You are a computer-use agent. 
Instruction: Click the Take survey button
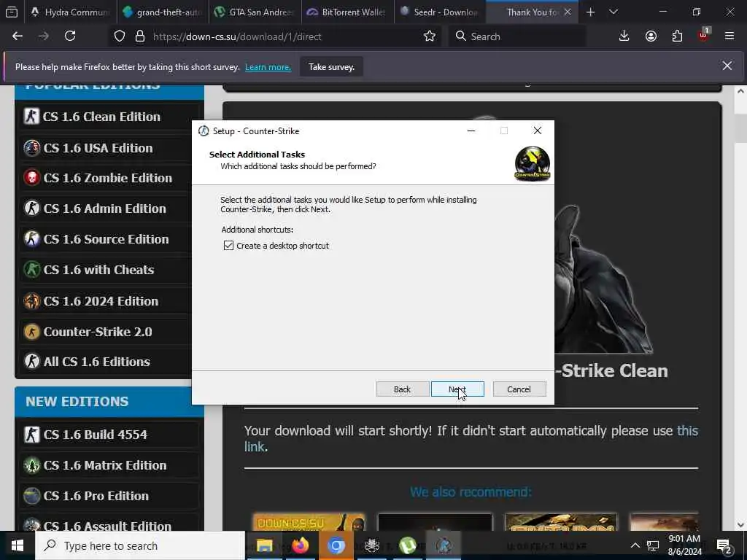(x=331, y=67)
